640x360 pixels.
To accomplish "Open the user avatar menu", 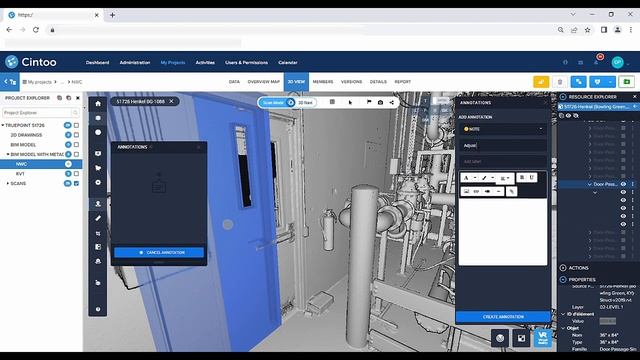I will point(618,62).
